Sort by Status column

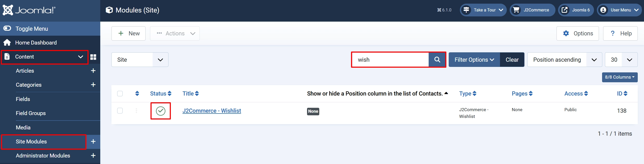pyautogui.click(x=161, y=93)
